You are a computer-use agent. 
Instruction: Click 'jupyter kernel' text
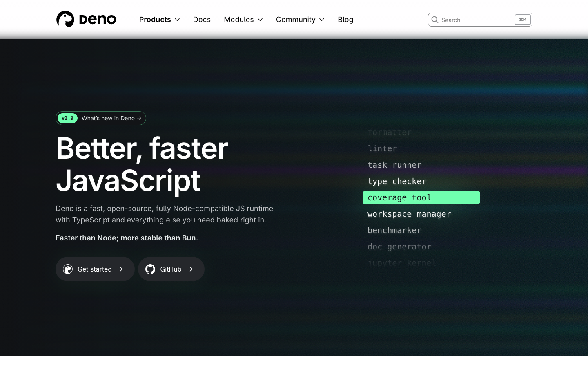coord(402,263)
